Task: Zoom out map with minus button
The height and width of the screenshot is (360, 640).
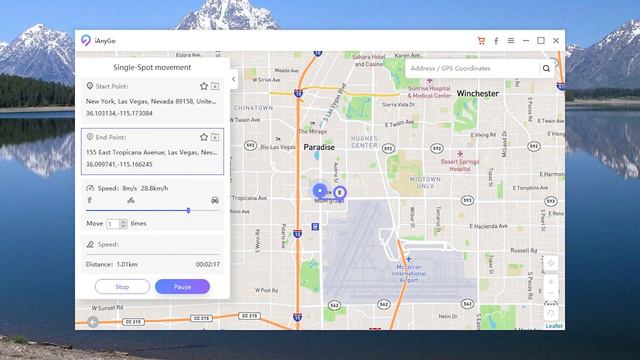Action: (x=551, y=293)
